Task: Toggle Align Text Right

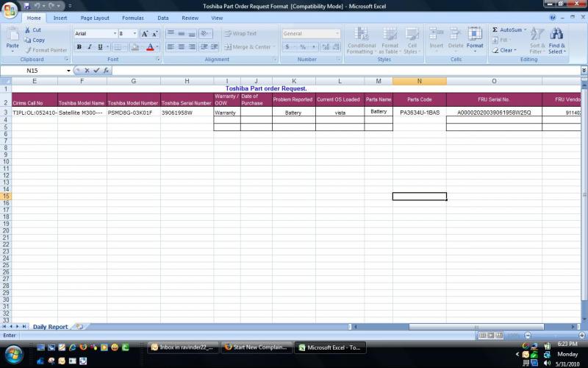Action: 192,47
